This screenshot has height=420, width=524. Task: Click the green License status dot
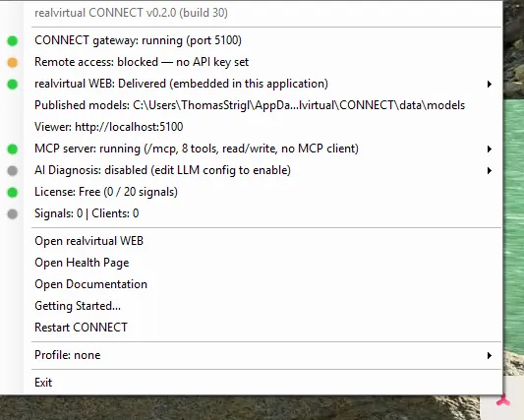pyautogui.click(x=13, y=193)
